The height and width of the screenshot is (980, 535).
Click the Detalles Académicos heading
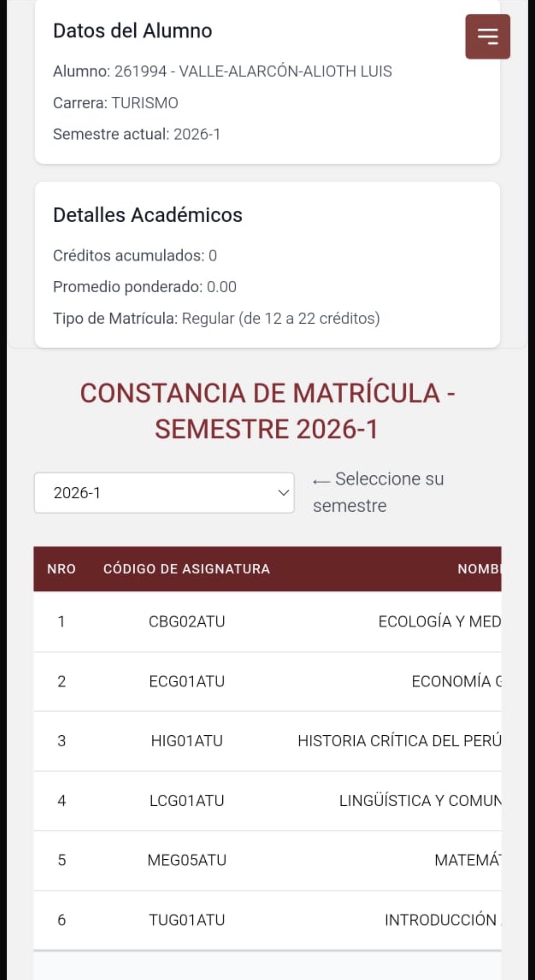pyautogui.click(x=148, y=215)
